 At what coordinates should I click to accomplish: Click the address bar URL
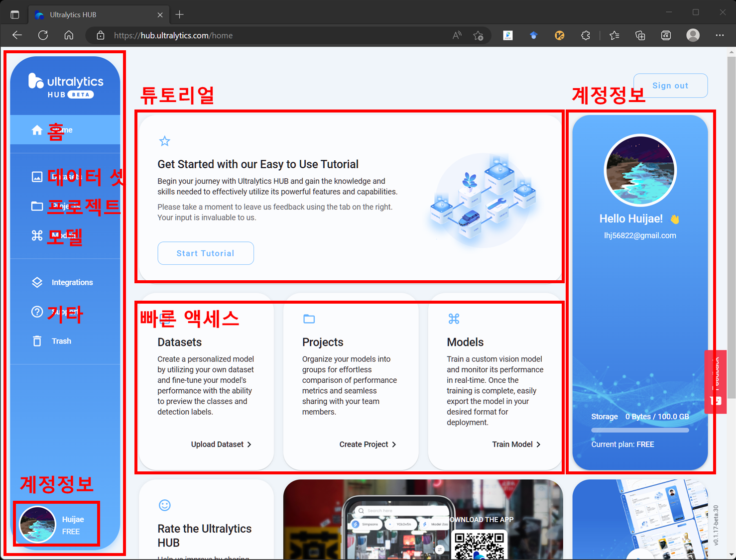tap(173, 35)
